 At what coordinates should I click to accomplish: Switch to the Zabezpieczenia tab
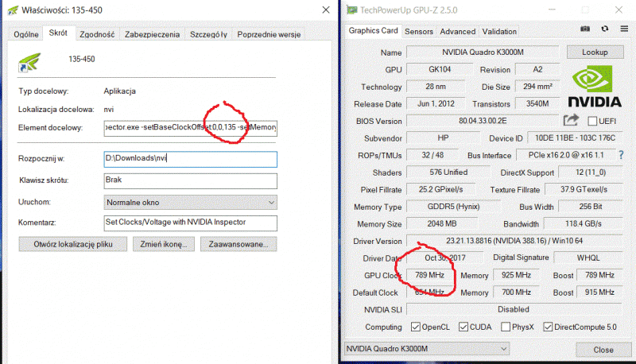(x=152, y=34)
